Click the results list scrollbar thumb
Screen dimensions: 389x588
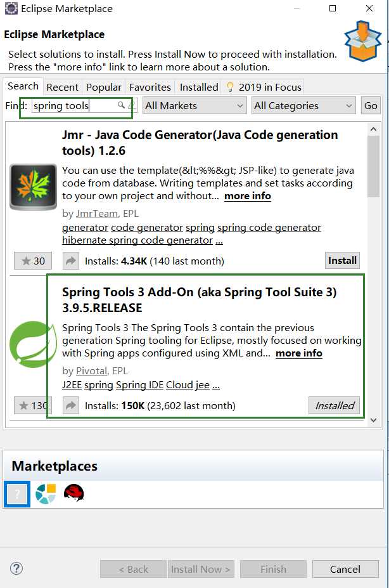pyautogui.click(x=373, y=166)
